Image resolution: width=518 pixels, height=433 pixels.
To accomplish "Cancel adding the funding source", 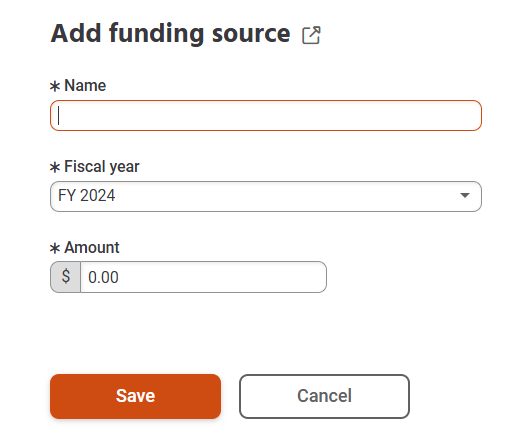I will pos(324,396).
